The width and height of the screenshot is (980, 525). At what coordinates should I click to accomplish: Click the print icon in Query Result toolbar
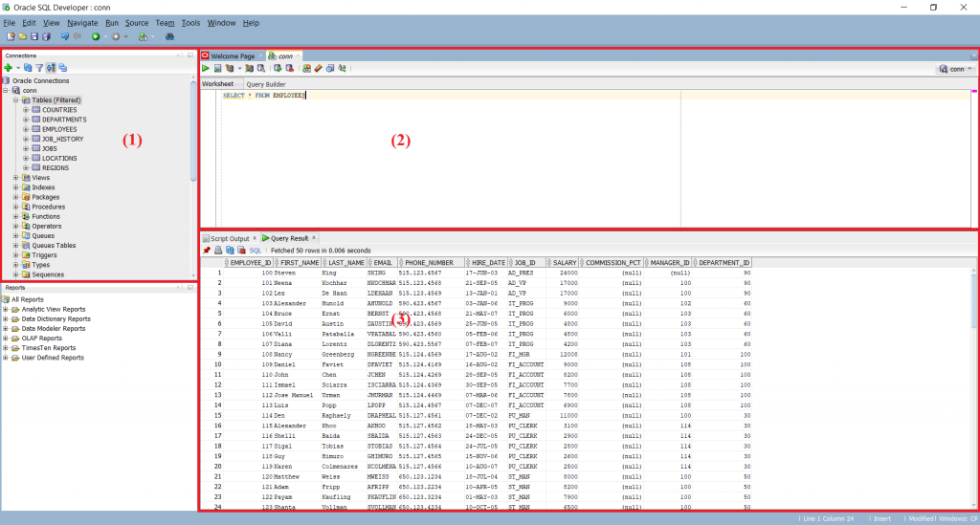pos(217,250)
